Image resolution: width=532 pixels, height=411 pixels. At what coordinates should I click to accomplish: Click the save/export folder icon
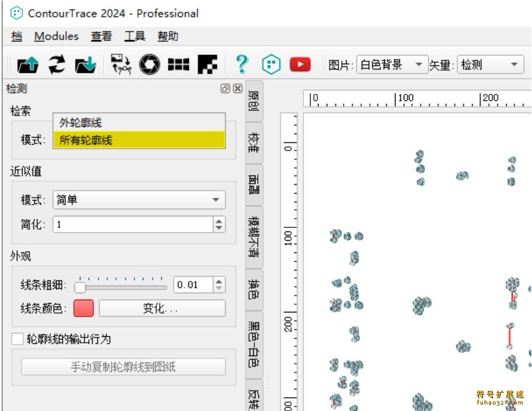pos(86,65)
